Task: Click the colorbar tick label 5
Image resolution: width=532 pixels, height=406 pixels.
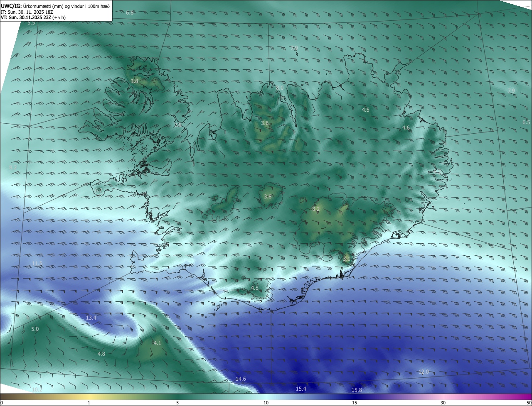Action: point(177,403)
